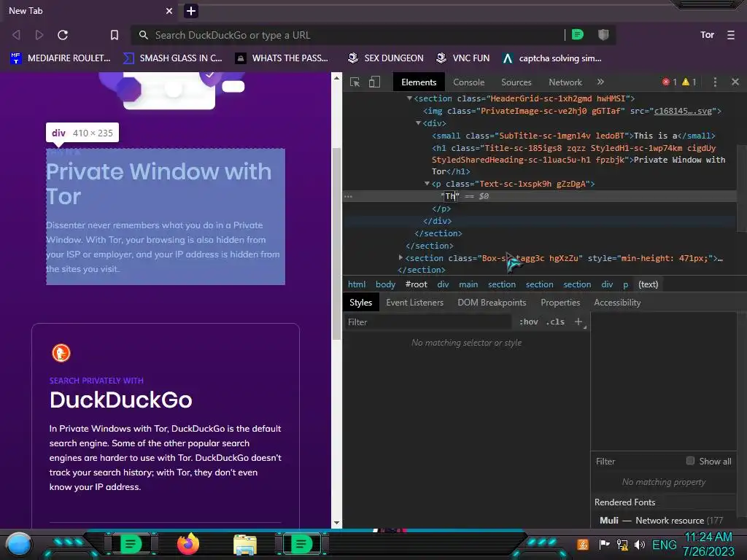The width and height of the screenshot is (747, 560).
Task: Select the Styles sub-tab
Action: [x=360, y=303]
